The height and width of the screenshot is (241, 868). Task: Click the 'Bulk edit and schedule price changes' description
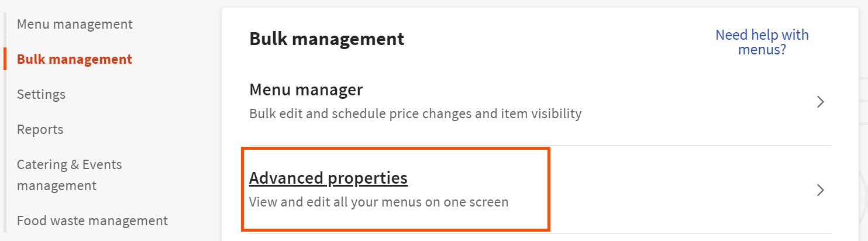[415, 113]
